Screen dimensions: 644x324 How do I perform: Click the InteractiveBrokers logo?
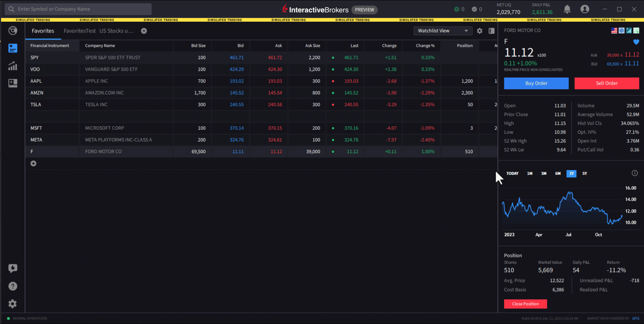point(315,9)
